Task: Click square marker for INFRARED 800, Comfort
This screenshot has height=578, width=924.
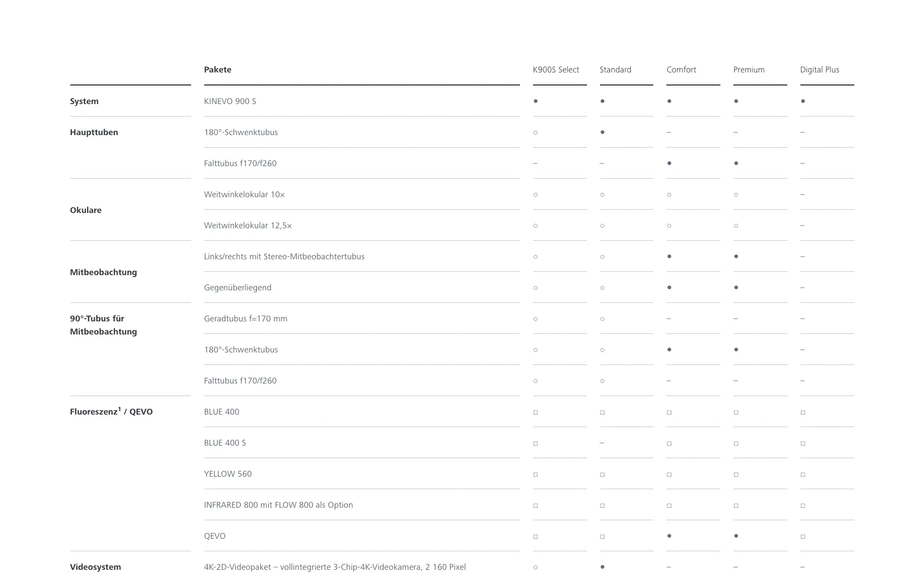Action: 669,506
